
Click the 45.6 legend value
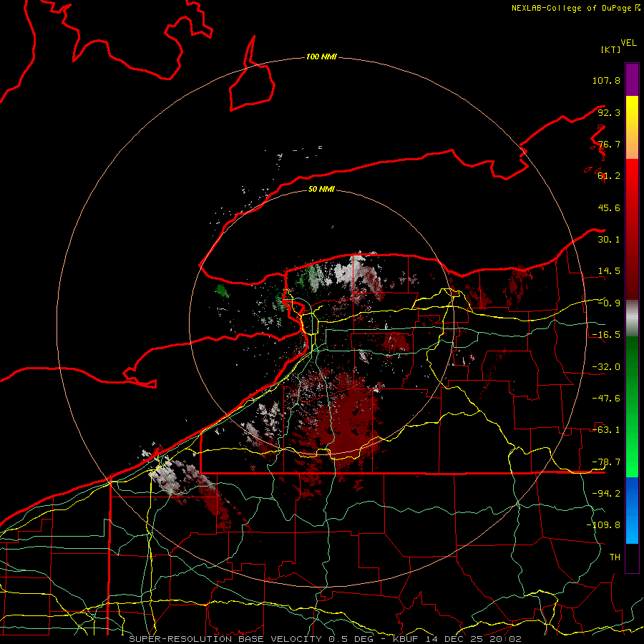point(609,208)
